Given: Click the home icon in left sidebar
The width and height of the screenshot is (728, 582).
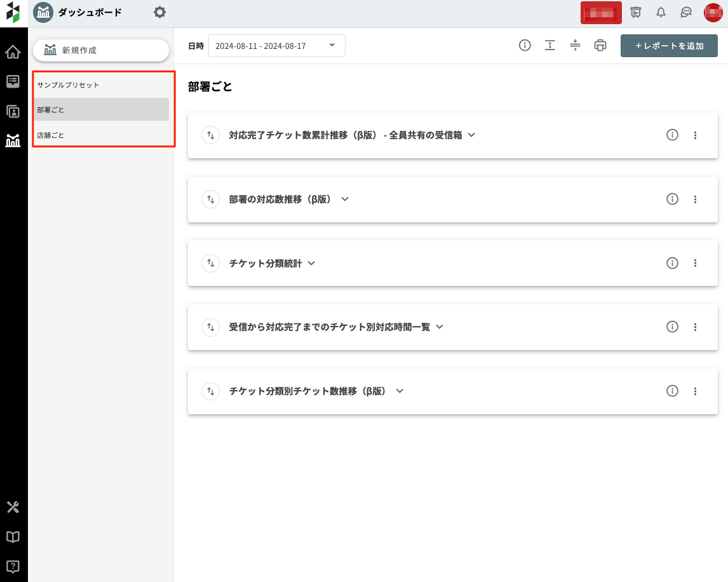Looking at the screenshot, I should [x=13, y=51].
